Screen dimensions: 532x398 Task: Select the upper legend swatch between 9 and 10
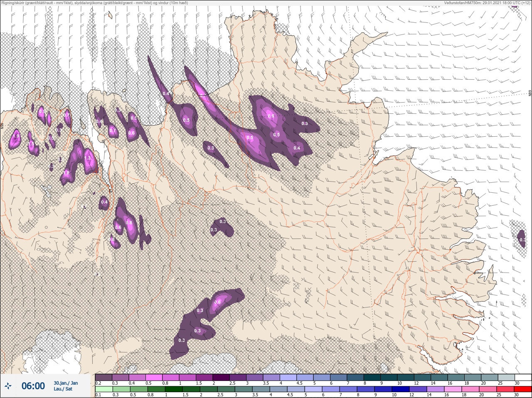390,377
